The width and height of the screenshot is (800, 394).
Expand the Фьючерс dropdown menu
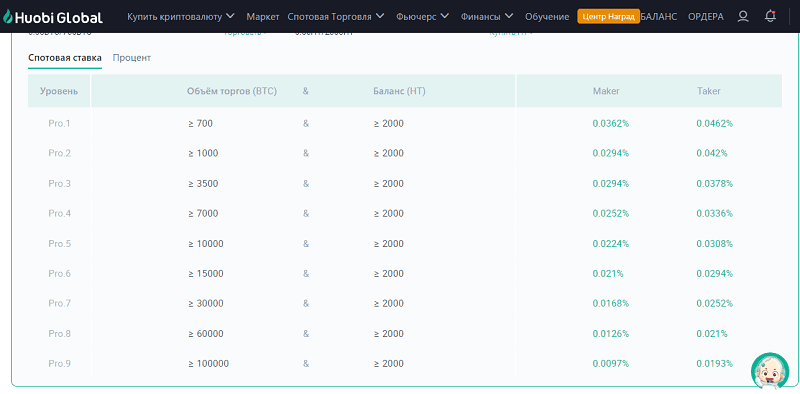422,17
